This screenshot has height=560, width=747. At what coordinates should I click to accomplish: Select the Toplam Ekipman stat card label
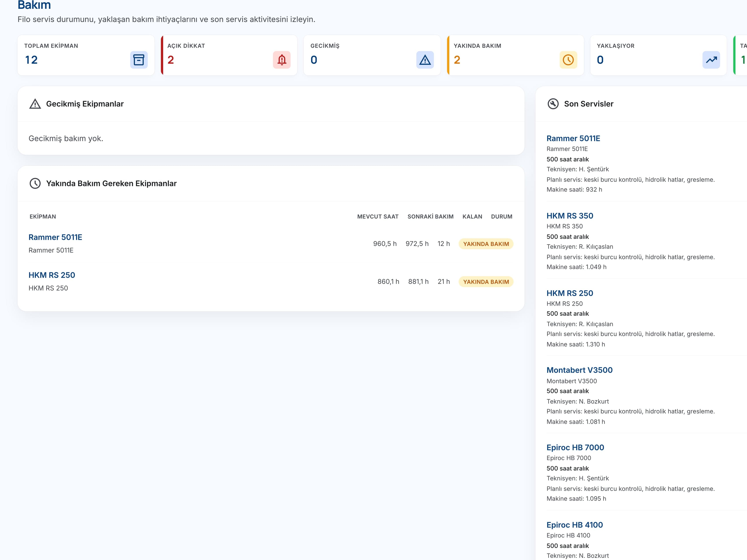click(51, 46)
